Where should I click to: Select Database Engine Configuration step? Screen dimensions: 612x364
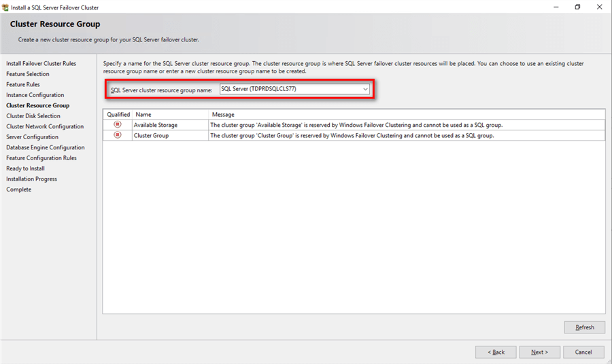click(46, 147)
